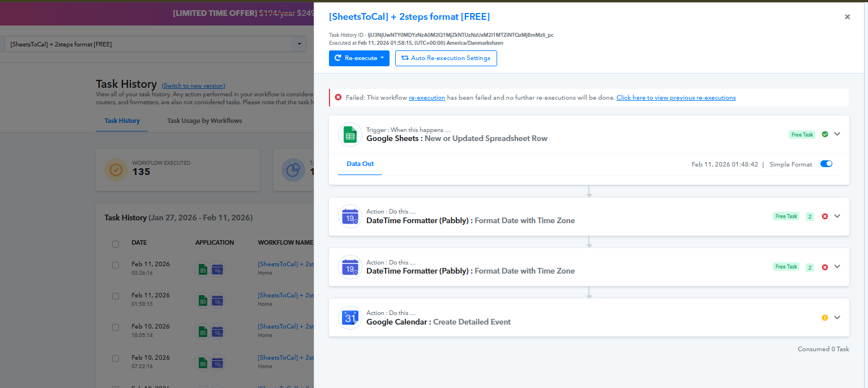
Task: Open the Re-execute dropdown button
Action: point(359,58)
